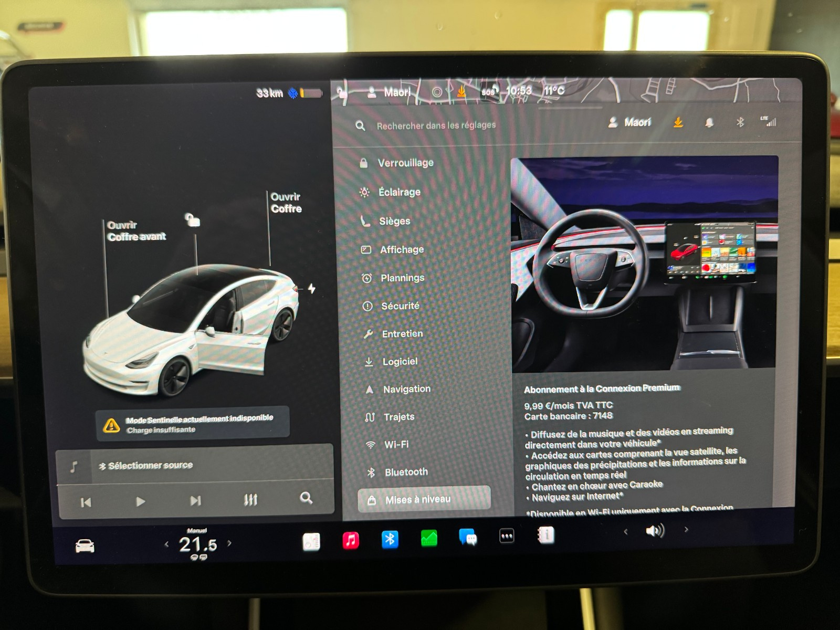Open the Logiciel settings menu

400,362
